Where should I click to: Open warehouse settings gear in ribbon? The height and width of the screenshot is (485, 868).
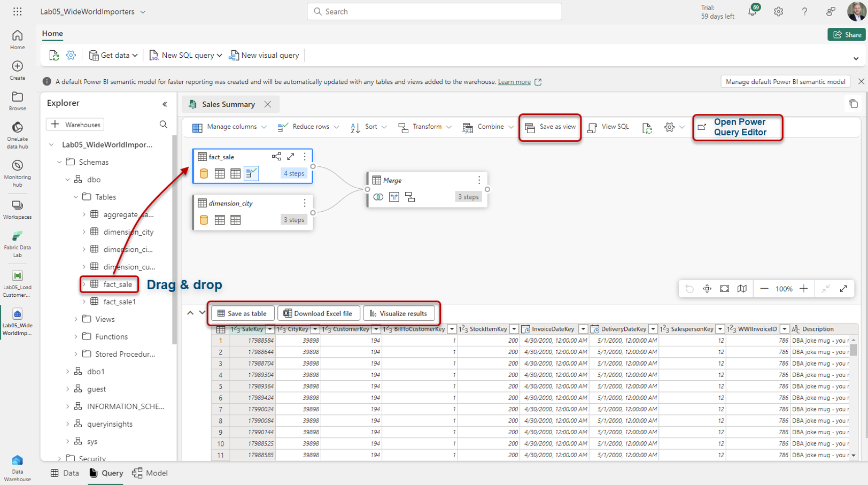point(71,55)
